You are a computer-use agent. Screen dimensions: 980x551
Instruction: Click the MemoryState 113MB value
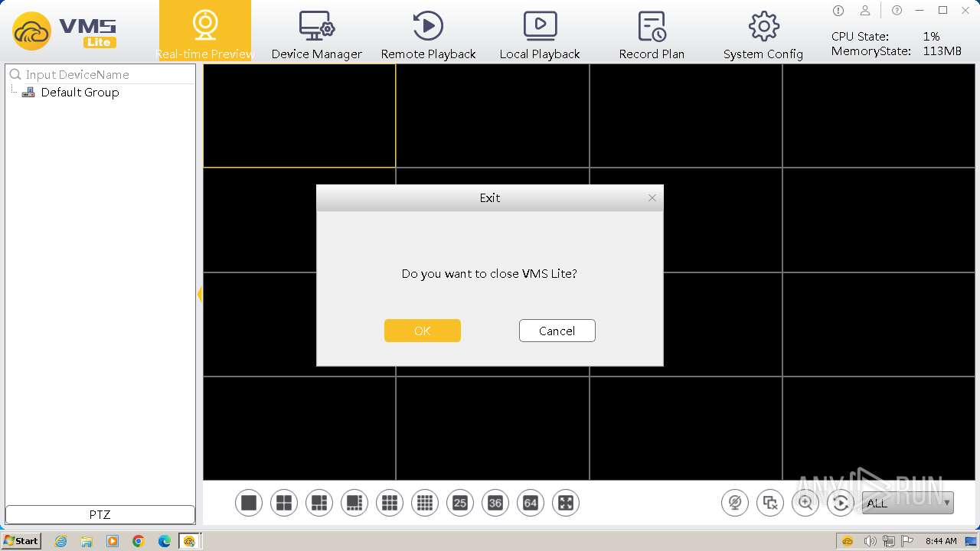[942, 51]
